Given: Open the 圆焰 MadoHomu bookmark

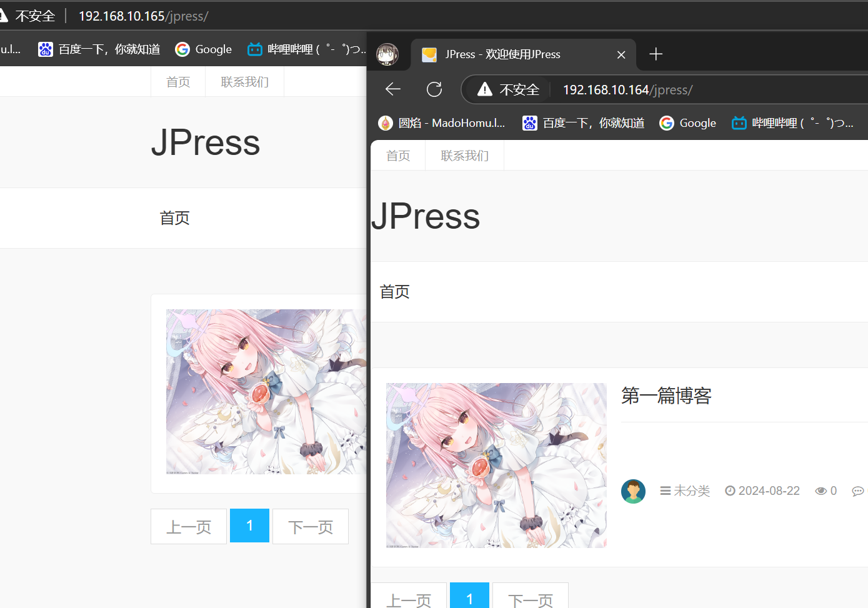Looking at the screenshot, I should tap(441, 123).
